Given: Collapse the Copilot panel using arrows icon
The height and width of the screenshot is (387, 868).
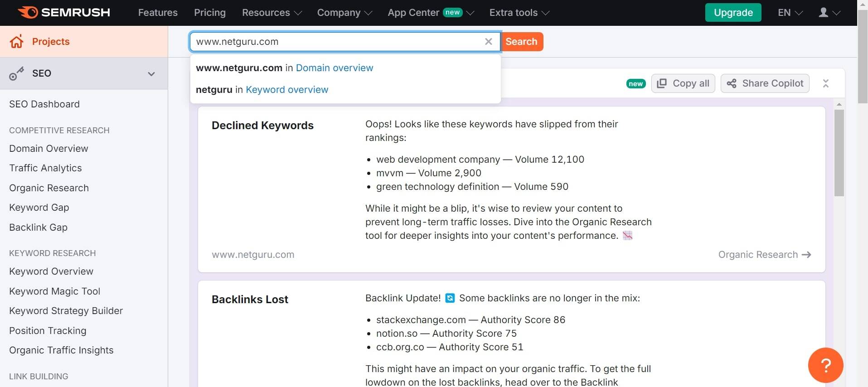Looking at the screenshot, I should pyautogui.click(x=825, y=83).
